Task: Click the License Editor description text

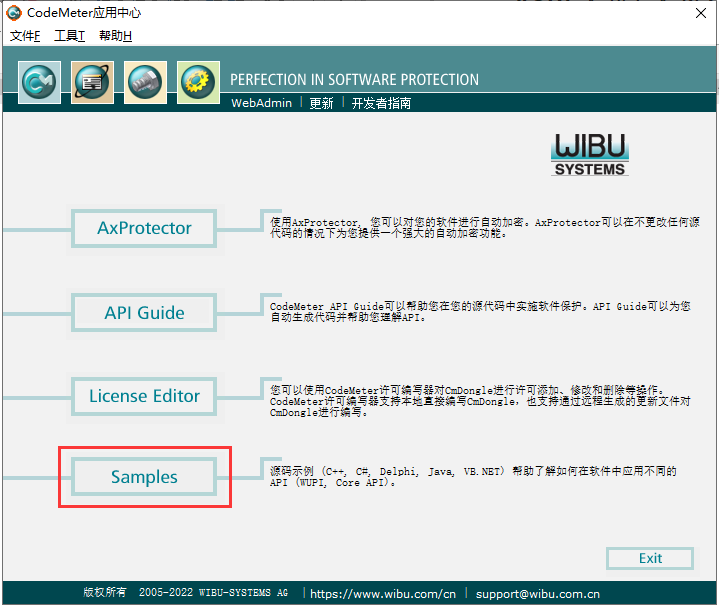Action: (x=480, y=401)
